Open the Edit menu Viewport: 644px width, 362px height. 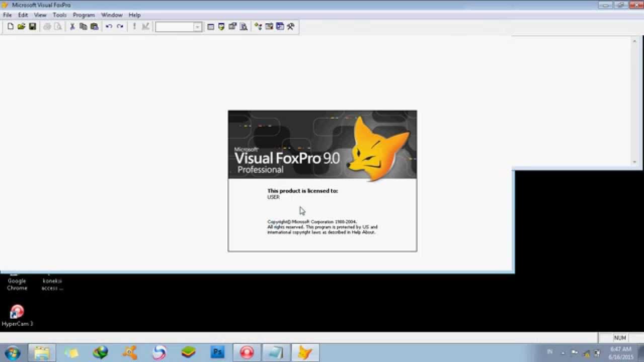click(23, 15)
